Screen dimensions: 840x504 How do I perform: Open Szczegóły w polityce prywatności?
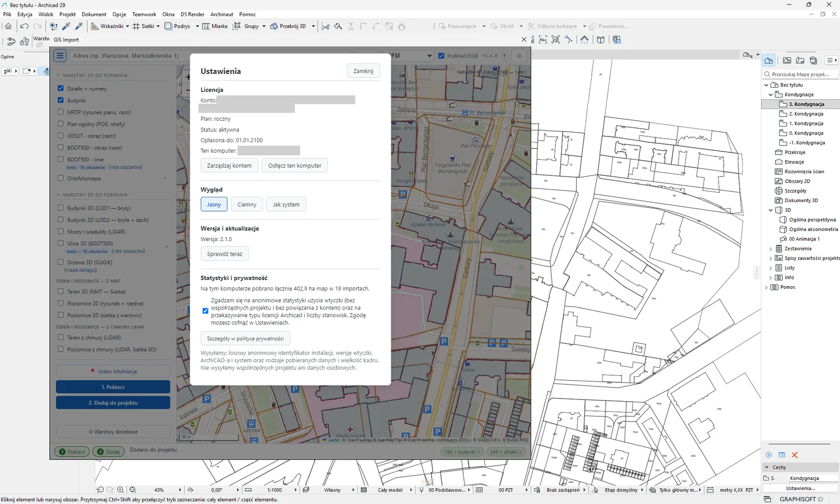(x=245, y=339)
